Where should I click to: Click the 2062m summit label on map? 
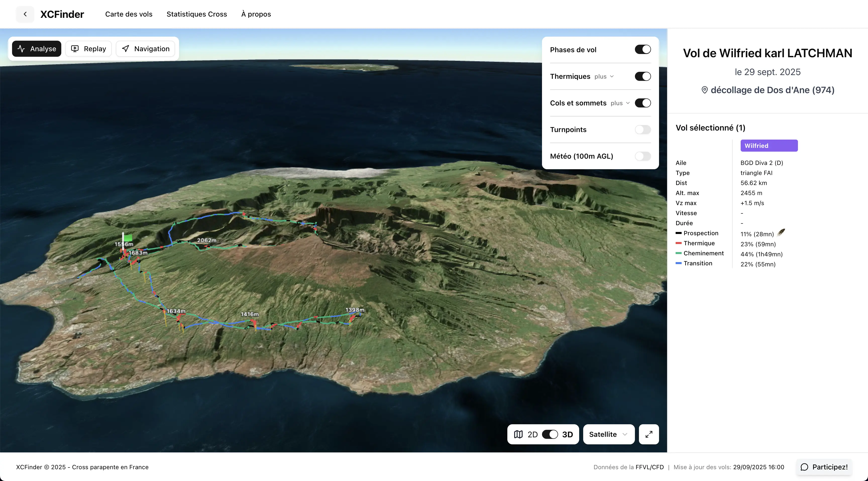click(206, 240)
